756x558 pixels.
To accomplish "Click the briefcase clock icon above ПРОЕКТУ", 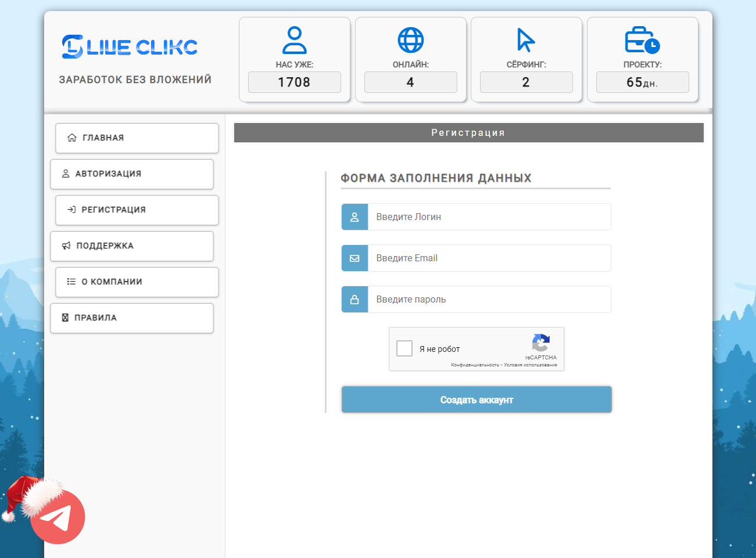I will (642, 40).
